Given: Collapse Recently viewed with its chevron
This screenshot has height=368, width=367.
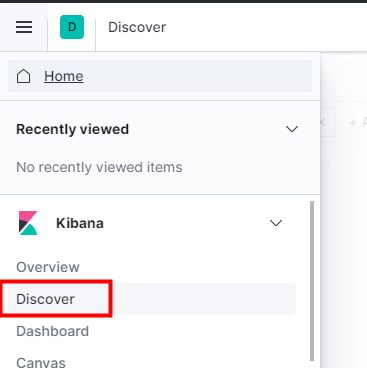Looking at the screenshot, I should click(292, 129).
